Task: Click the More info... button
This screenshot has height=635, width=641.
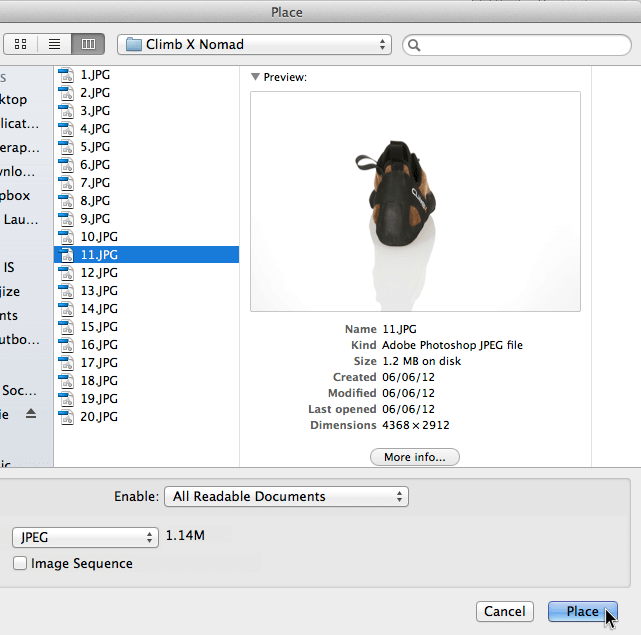Action: point(414,457)
